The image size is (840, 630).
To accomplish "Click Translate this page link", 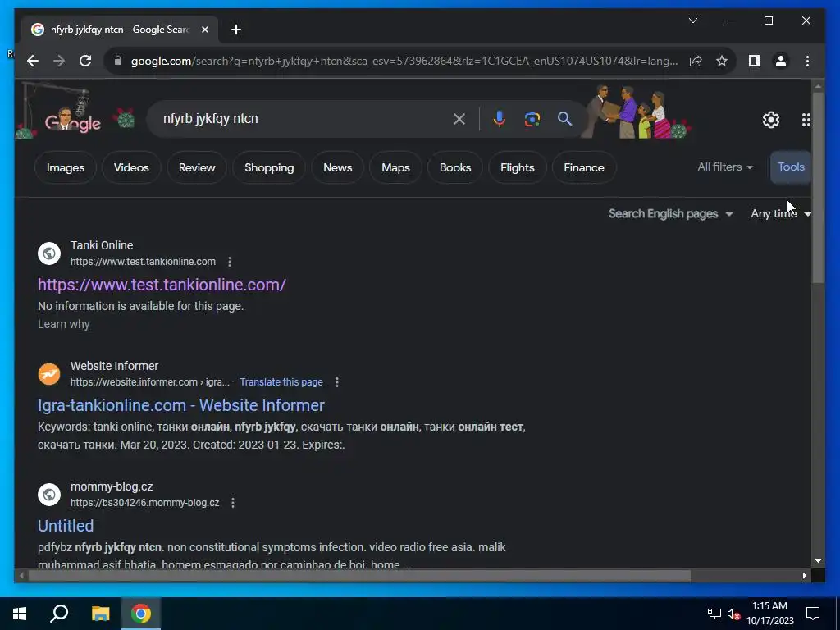I will [x=281, y=382].
